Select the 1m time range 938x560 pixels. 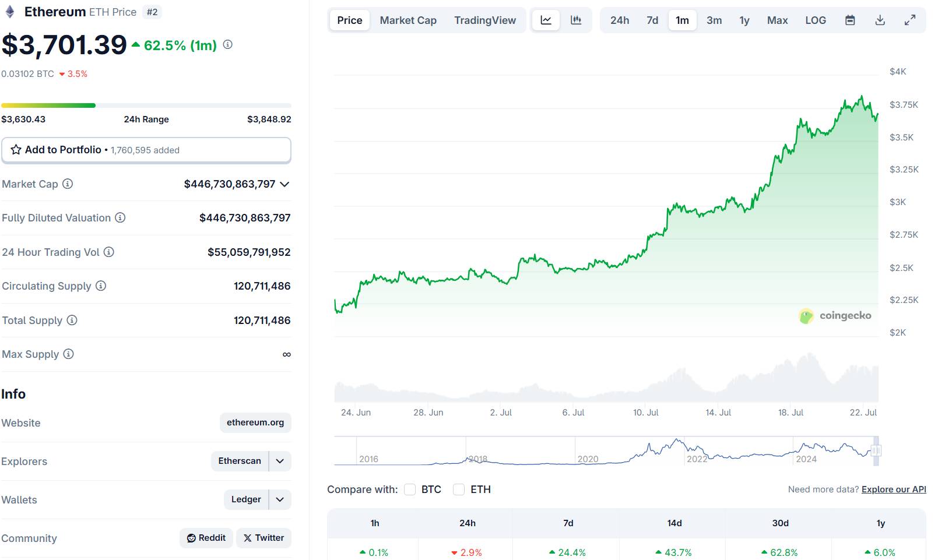pyautogui.click(x=682, y=20)
